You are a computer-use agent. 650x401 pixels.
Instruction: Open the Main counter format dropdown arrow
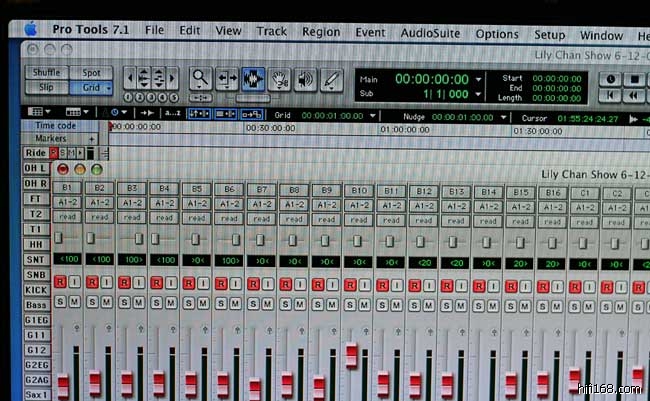pyautogui.click(x=478, y=78)
